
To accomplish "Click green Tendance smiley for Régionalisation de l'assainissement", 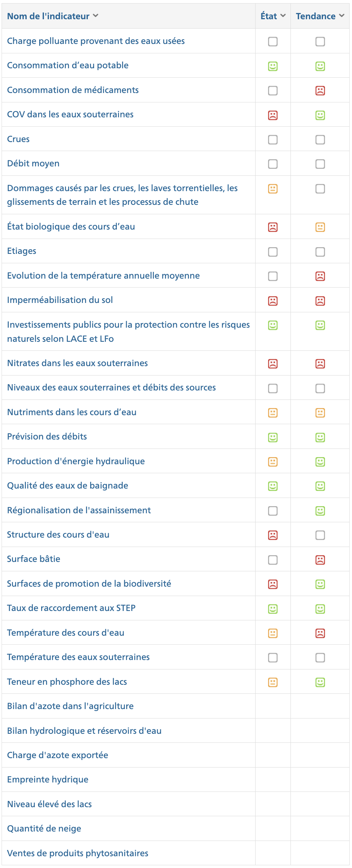I will point(320,511).
